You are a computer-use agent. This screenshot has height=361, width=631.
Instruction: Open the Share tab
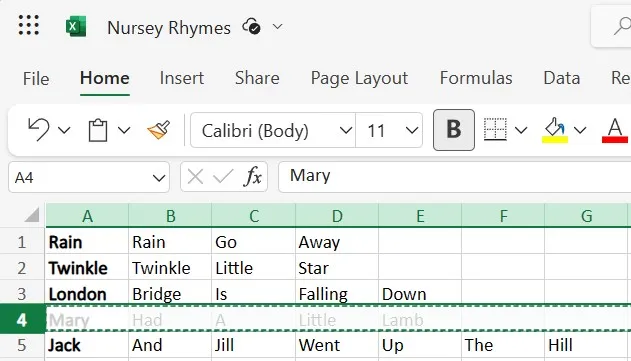click(x=257, y=78)
